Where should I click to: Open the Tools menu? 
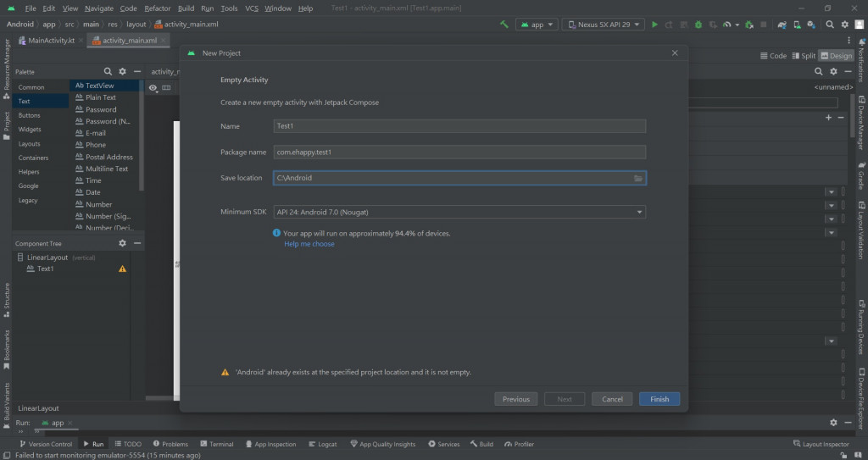[x=229, y=8]
